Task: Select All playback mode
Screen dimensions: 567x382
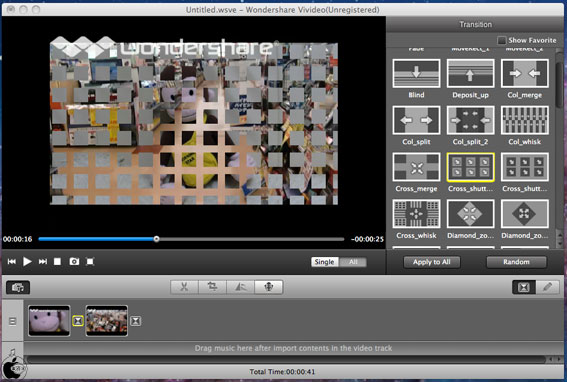Action: (353, 262)
